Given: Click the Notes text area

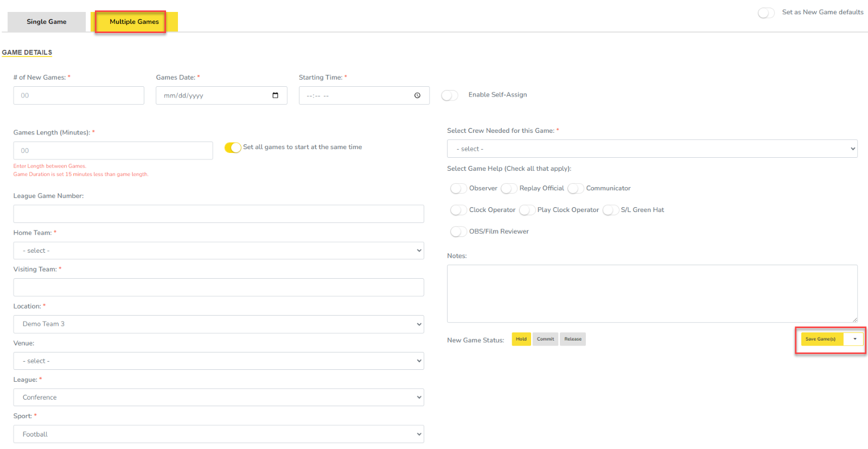Looking at the screenshot, I should coord(652,293).
